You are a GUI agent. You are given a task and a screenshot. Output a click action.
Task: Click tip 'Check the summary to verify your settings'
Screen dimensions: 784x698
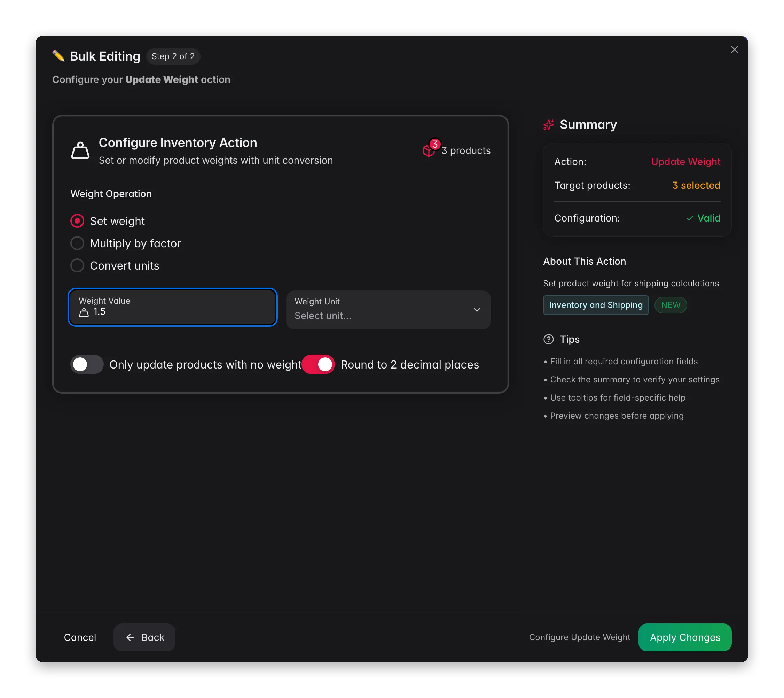[635, 380]
